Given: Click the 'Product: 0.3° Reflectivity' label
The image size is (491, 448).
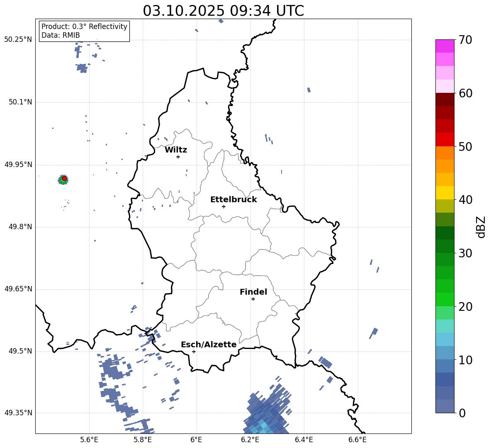Looking at the screenshot, I should 84,26.
